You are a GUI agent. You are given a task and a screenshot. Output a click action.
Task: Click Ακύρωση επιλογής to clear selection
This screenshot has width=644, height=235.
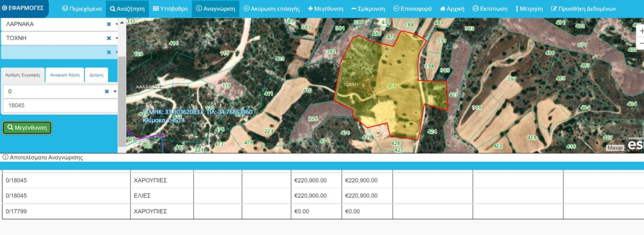(271, 9)
